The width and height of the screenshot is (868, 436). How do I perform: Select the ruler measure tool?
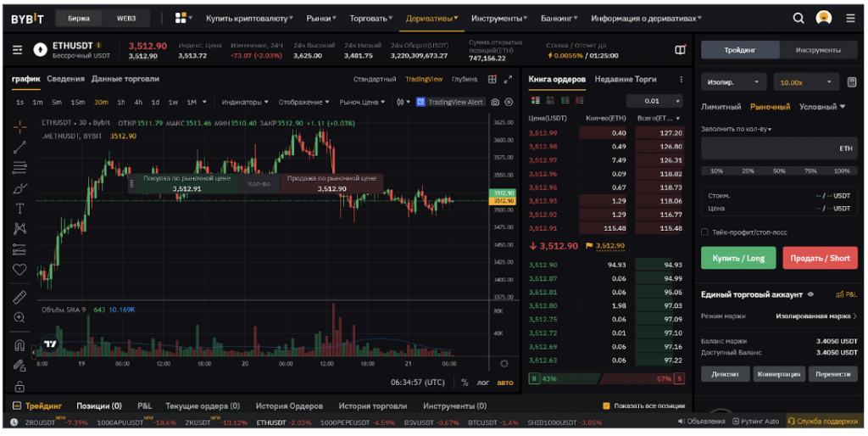click(20, 297)
